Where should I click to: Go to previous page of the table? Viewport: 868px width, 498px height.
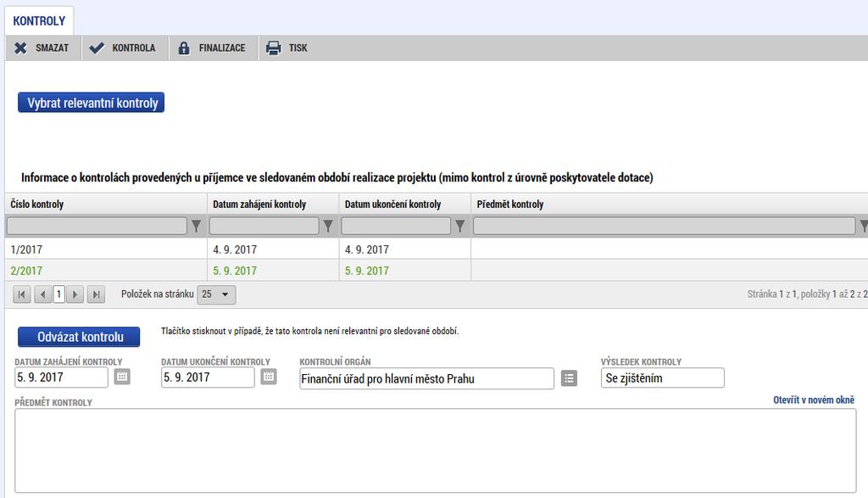pyautogui.click(x=42, y=294)
